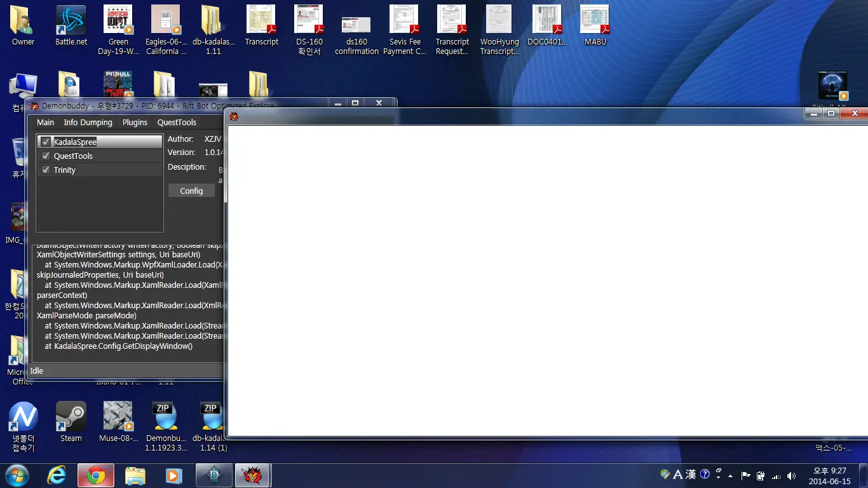Viewport: 868px width, 488px height.
Task: Click the Config button
Action: coord(191,191)
